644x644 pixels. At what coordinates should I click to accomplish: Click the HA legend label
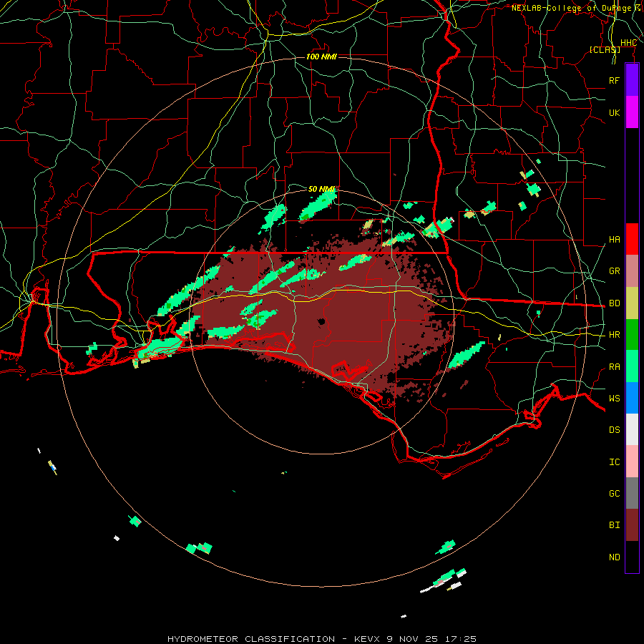pyautogui.click(x=615, y=240)
